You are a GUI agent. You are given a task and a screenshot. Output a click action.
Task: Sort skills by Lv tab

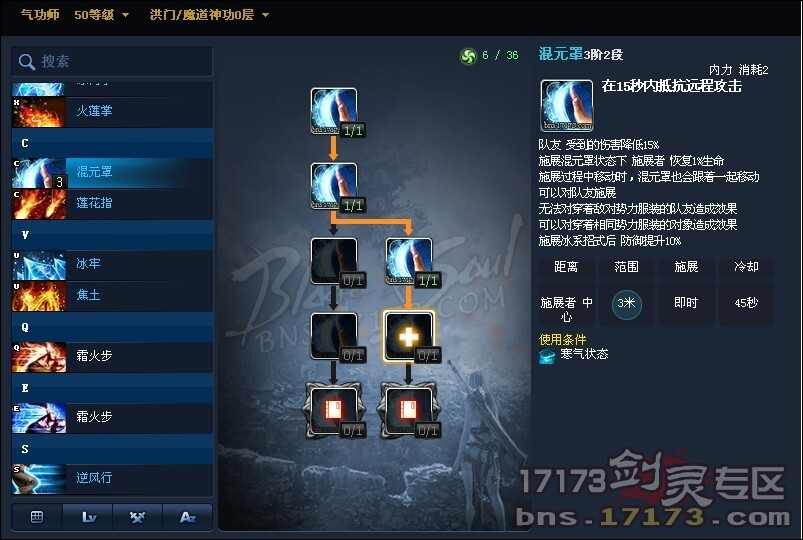[x=88, y=517]
